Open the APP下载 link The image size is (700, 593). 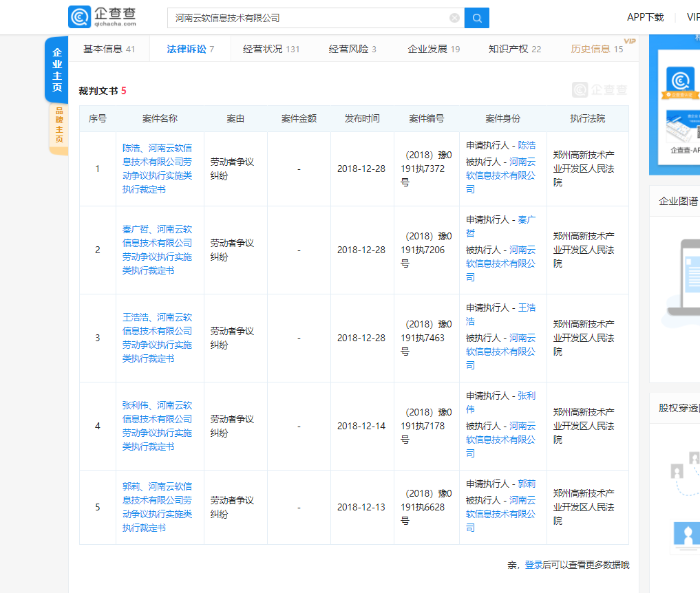tap(645, 17)
